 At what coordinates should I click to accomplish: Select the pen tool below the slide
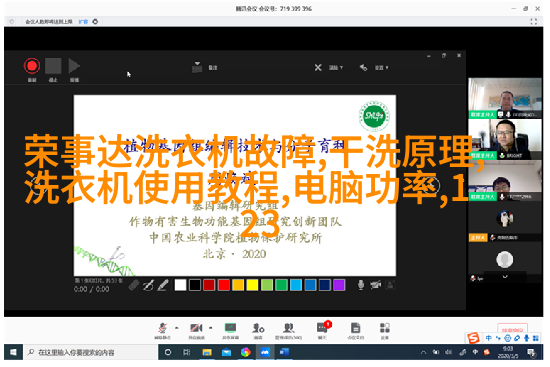[148, 286]
